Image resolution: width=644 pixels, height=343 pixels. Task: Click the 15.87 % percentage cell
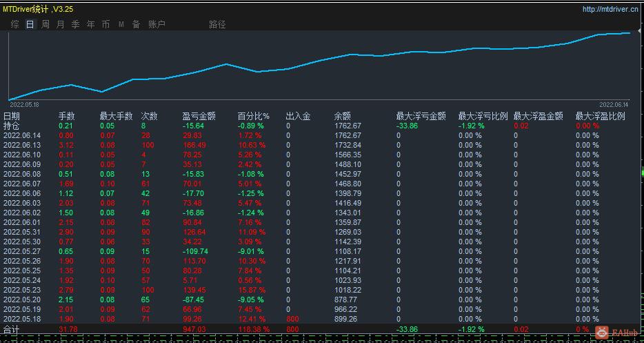pos(252,290)
